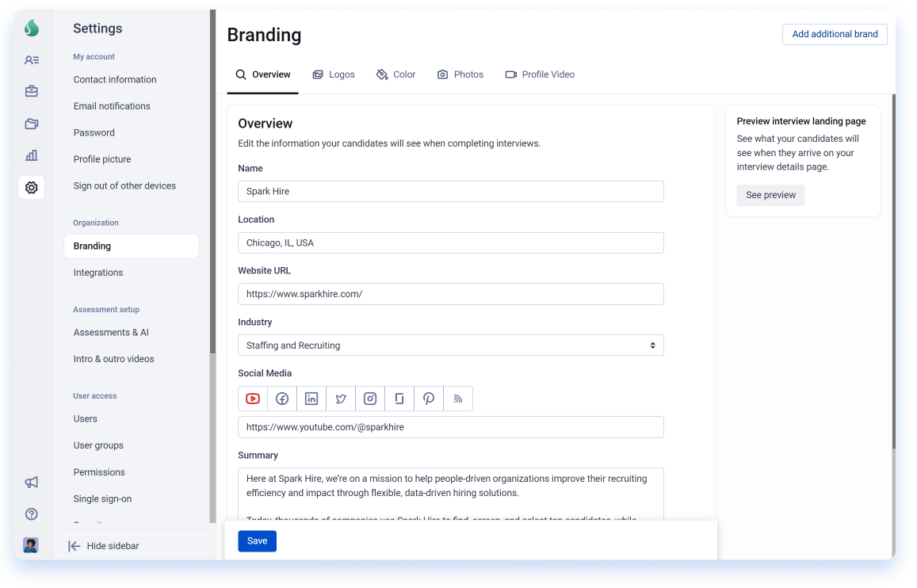The height and width of the screenshot is (588, 917).
Task: Open the jobs briefcase icon in left rail
Action: pos(32,91)
